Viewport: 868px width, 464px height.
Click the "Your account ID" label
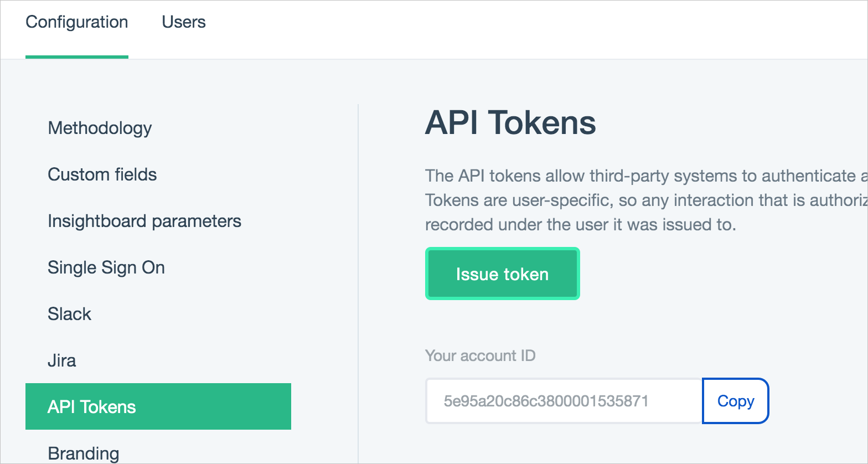[480, 355]
